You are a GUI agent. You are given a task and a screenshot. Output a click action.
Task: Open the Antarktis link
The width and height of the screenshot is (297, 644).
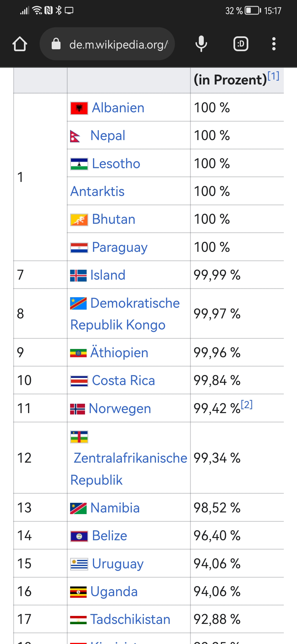click(x=97, y=191)
